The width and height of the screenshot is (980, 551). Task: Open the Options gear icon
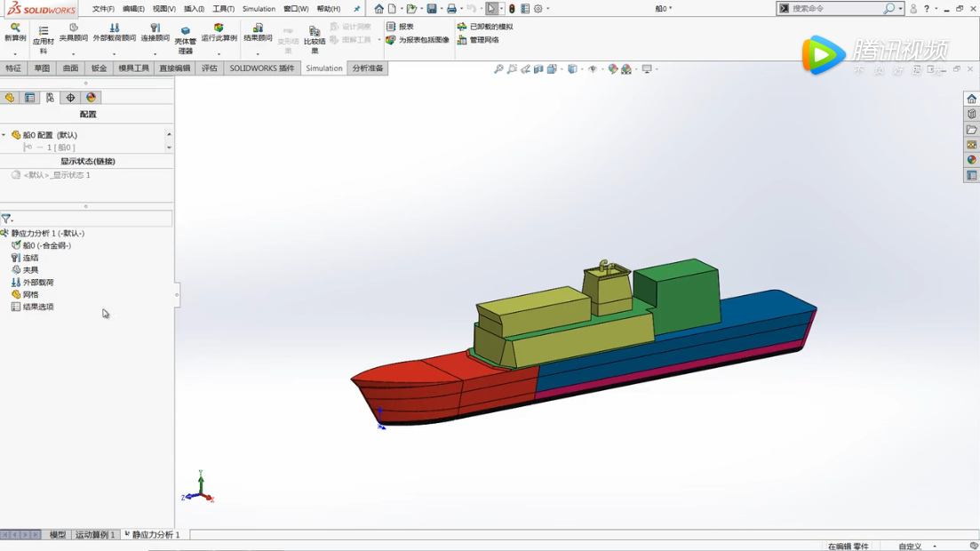[538, 9]
